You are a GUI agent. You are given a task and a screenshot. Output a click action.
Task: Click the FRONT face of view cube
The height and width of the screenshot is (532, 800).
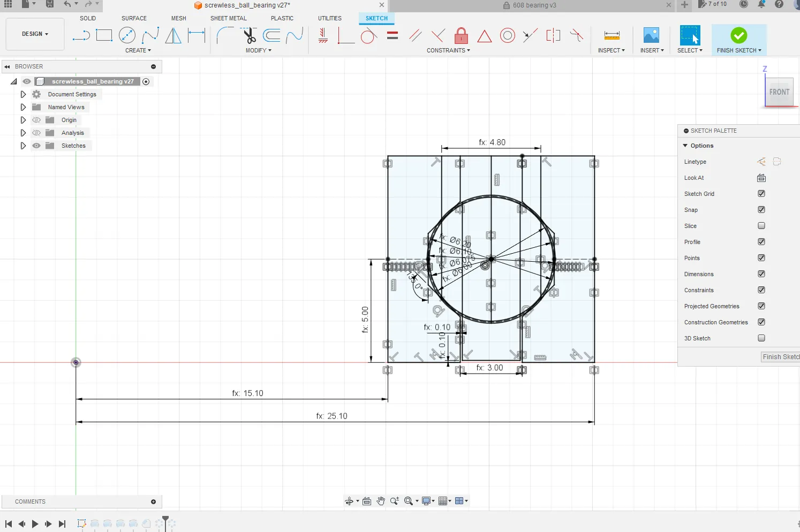[779, 92]
